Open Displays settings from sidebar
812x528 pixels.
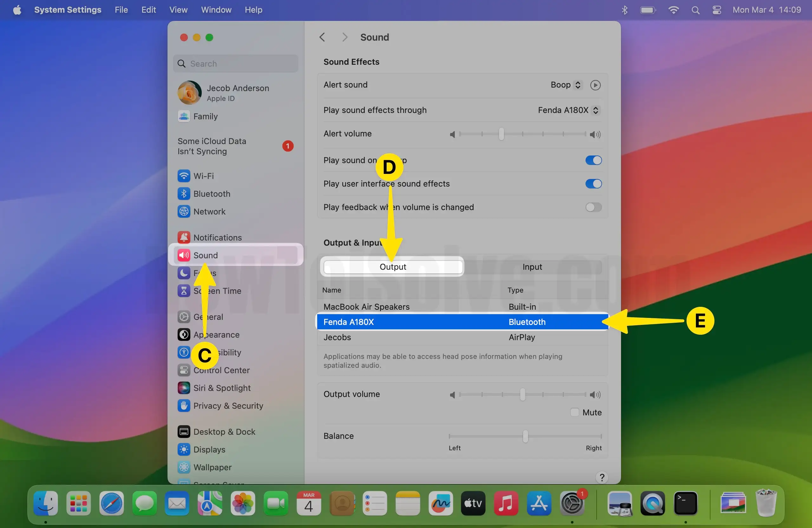[x=209, y=450]
